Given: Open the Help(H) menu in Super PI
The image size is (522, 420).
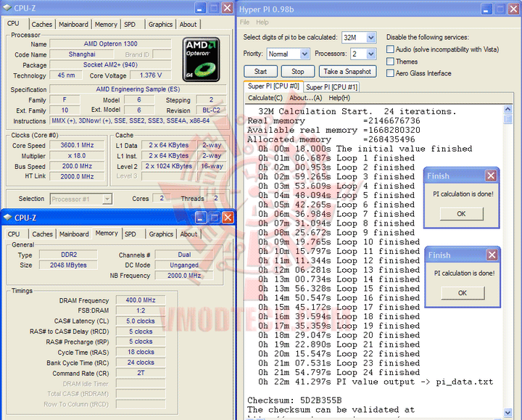Looking at the screenshot, I should [339, 98].
